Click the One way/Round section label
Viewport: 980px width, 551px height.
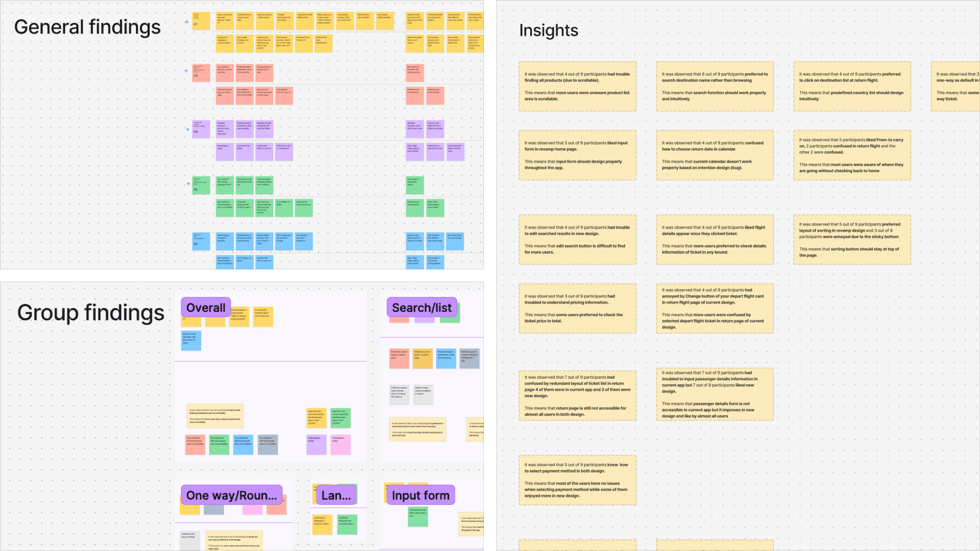(232, 496)
